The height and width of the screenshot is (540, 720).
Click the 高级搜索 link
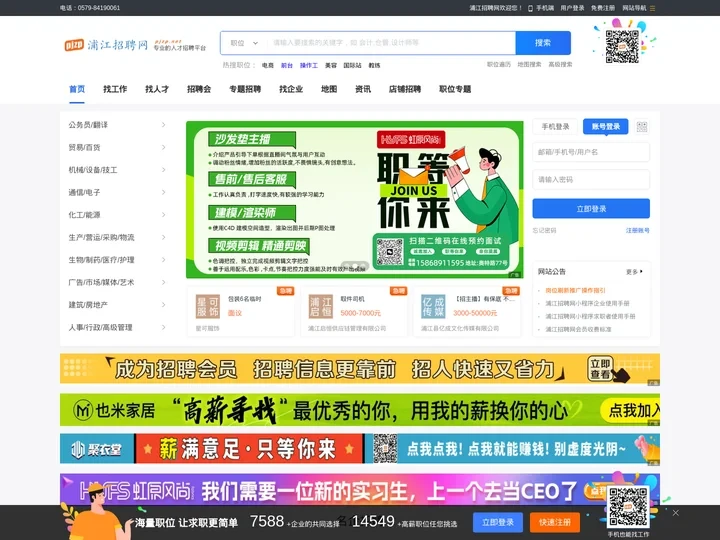tap(560, 65)
